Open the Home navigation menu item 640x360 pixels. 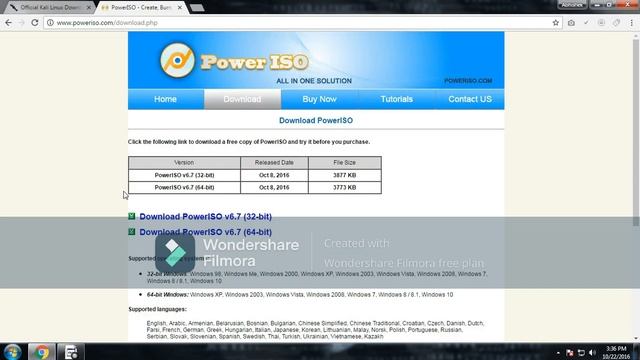[165, 99]
